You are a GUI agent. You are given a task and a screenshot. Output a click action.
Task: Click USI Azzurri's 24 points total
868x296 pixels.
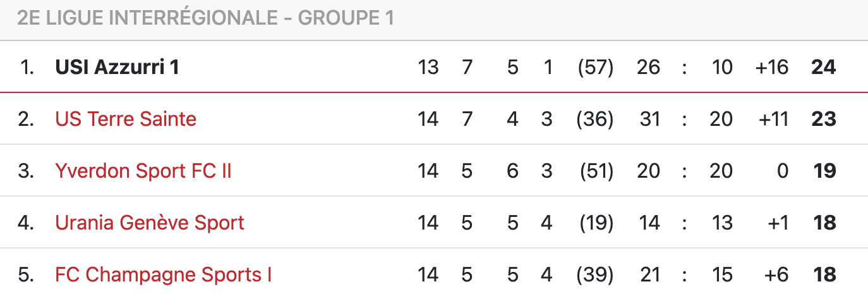[x=824, y=67]
